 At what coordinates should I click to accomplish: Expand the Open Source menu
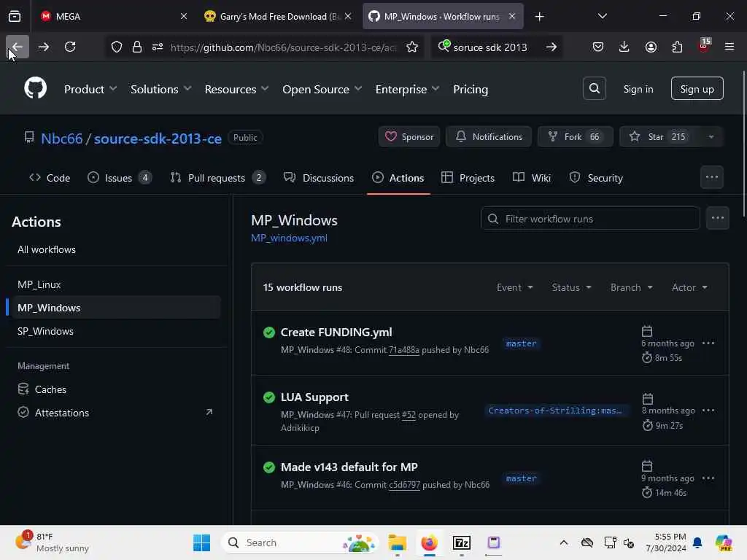click(x=322, y=89)
